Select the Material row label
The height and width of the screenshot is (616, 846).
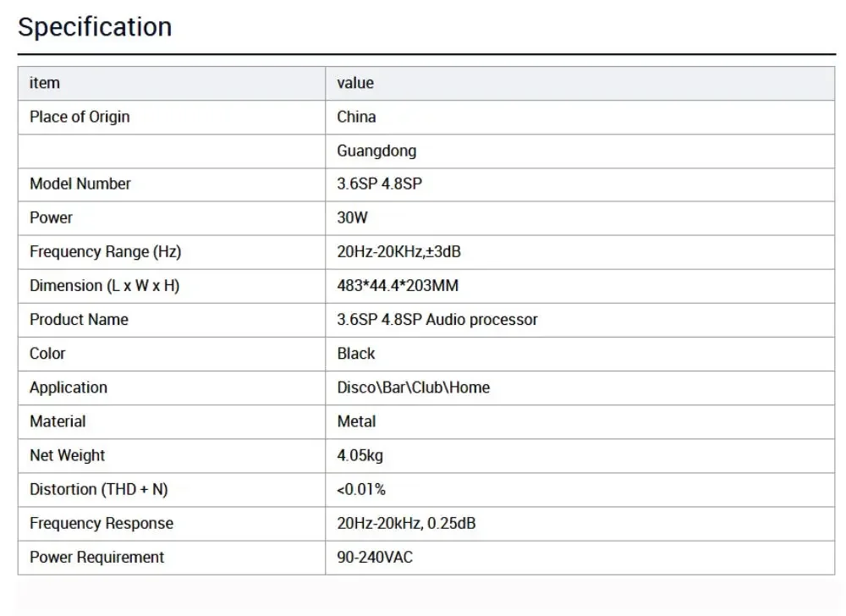coord(58,421)
